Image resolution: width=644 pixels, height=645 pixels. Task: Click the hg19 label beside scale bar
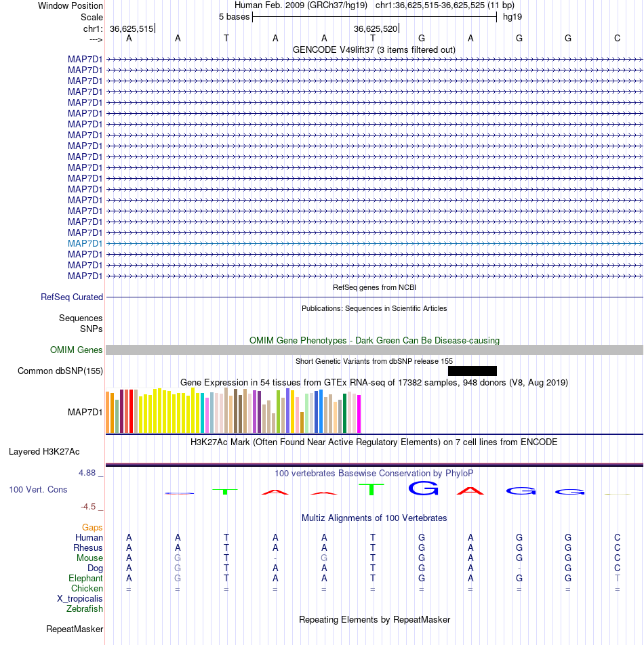(x=512, y=17)
